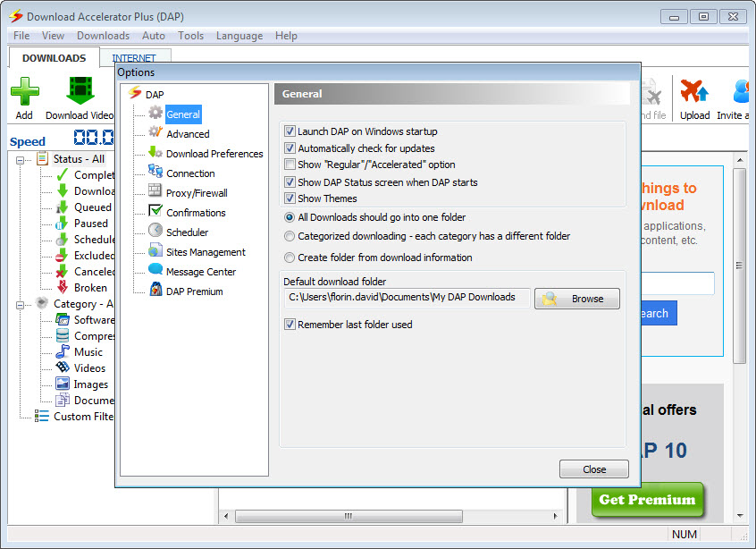Screen dimensions: 756x549
Task: Toggle Remember last folder used
Action: (290, 325)
